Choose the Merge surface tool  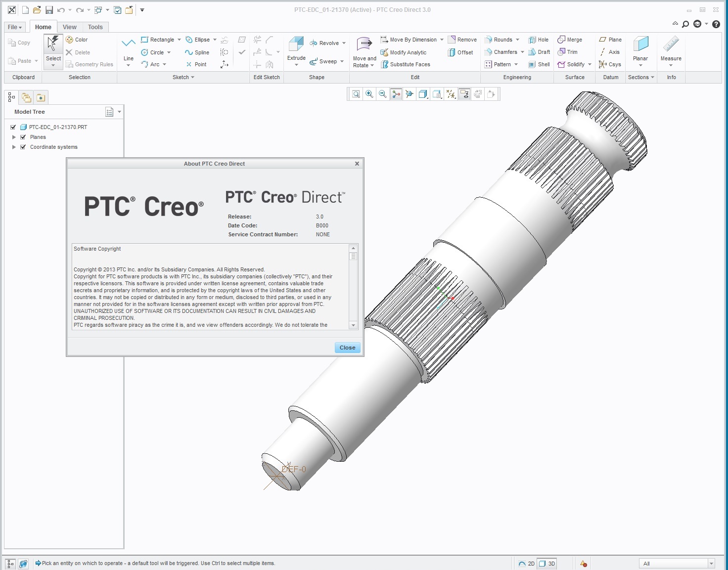570,40
